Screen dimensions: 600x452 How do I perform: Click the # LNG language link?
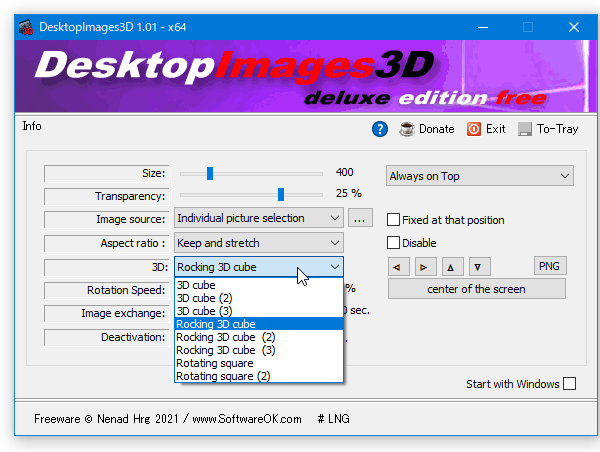point(333,419)
